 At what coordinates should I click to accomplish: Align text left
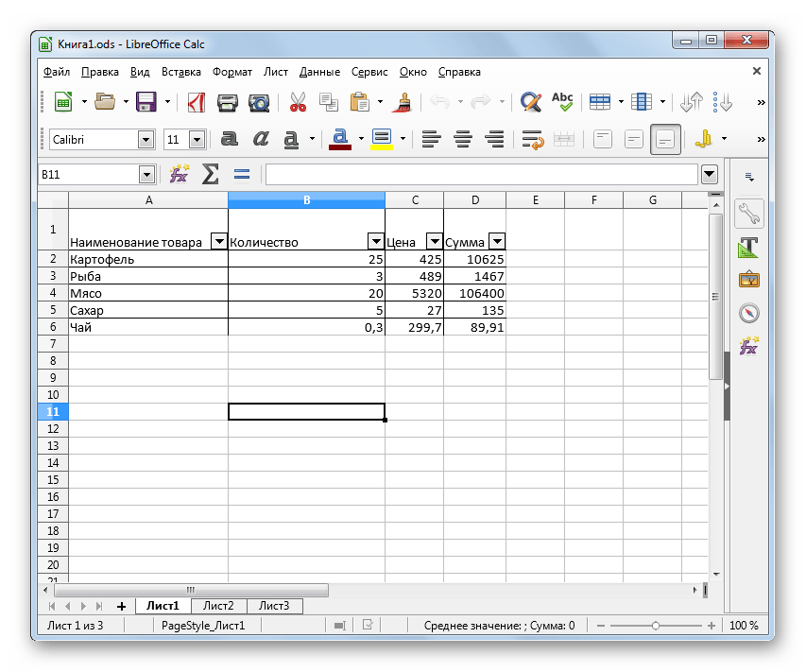point(431,139)
